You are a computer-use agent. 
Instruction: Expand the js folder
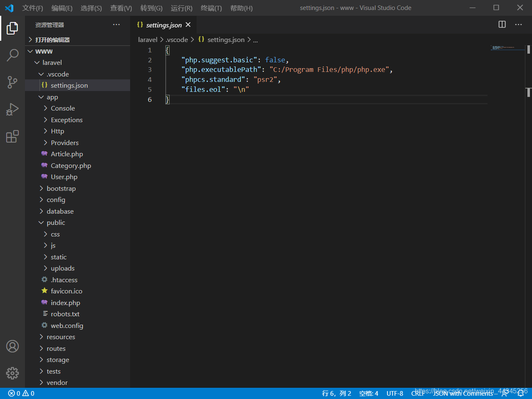click(77, 245)
